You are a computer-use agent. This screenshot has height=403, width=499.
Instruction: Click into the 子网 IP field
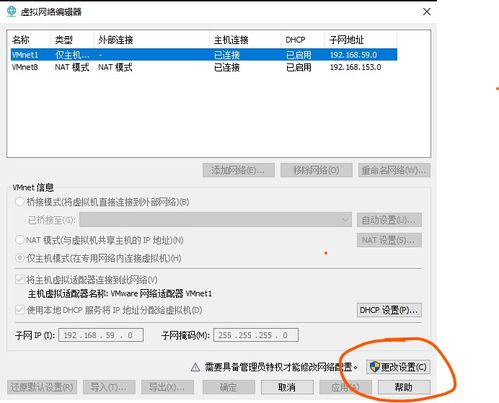tap(101, 335)
